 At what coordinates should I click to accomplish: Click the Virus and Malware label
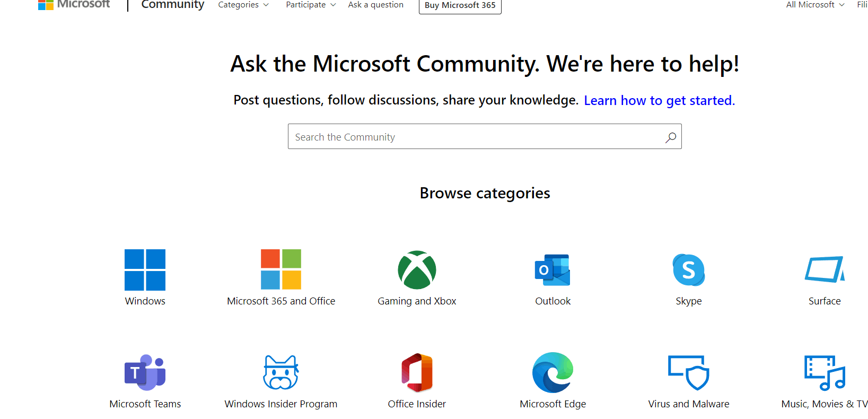(x=688, y=404)
